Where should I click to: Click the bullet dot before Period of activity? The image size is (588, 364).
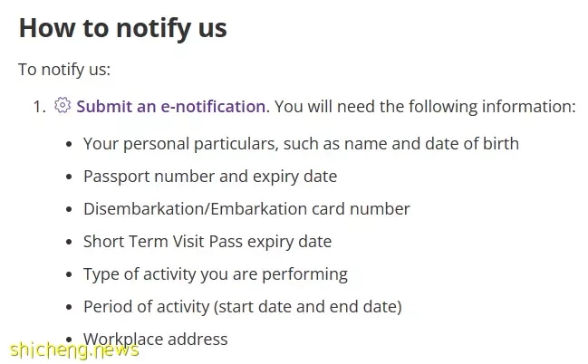pos(69,307)
